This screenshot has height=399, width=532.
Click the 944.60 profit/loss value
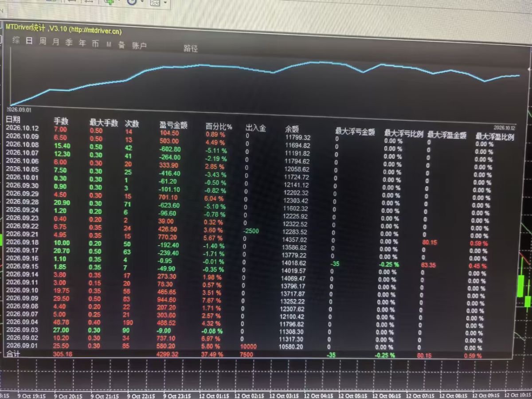167,299
